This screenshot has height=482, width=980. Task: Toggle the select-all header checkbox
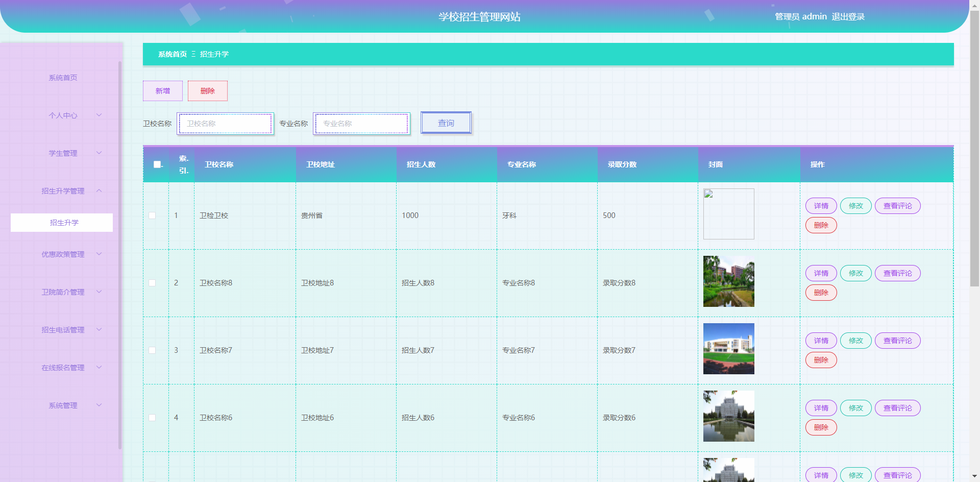[x=157, y=164]
